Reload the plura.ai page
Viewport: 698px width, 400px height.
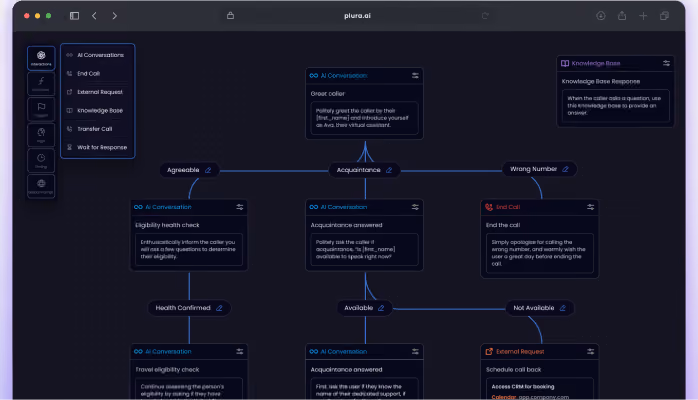(485, 16)
